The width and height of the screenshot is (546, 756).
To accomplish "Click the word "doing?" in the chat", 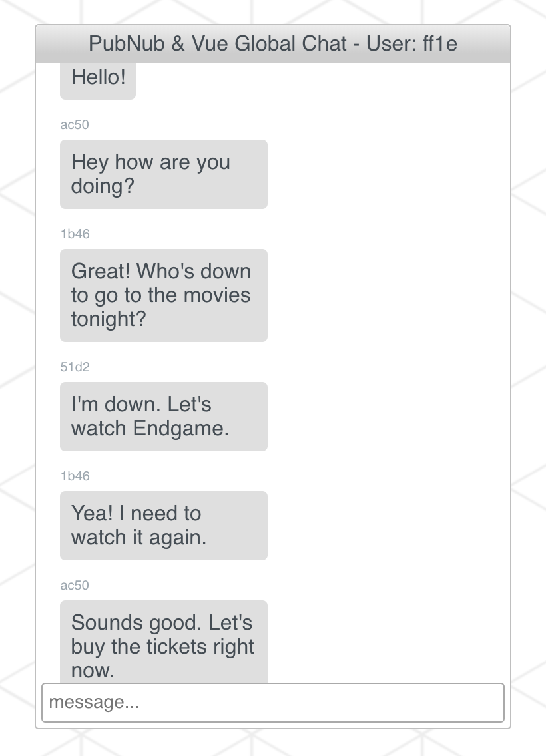I will 103,186.
